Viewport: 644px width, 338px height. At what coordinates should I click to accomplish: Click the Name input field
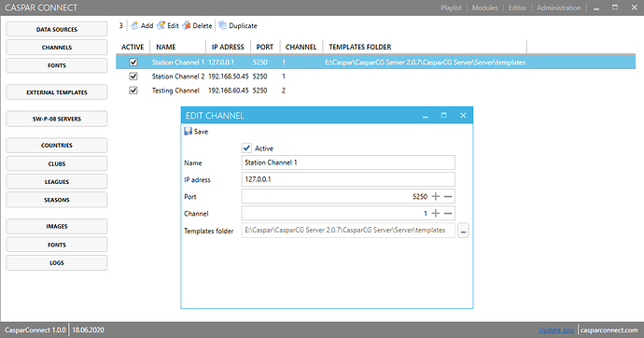click(x=348, y=162)
